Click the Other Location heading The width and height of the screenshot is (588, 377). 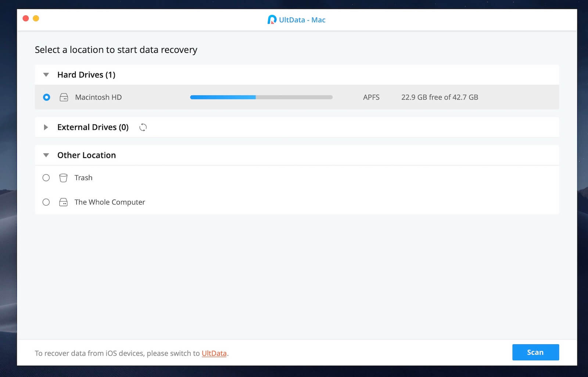tap(86, 155)
